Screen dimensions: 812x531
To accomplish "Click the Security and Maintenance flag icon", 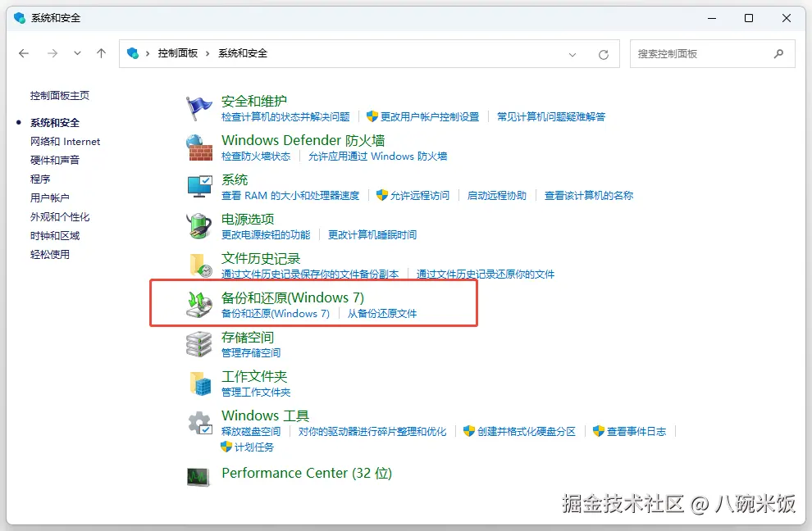I will pos(198,108).
